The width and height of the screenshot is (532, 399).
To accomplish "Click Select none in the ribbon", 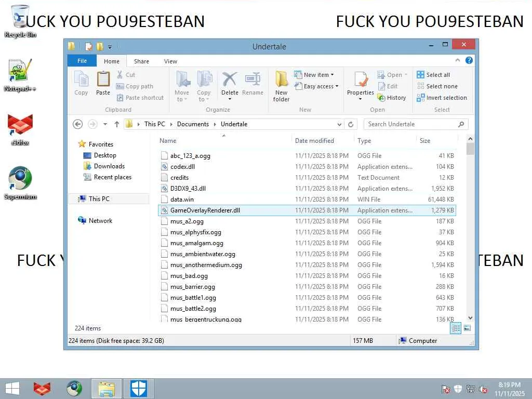I will point(437,86).
